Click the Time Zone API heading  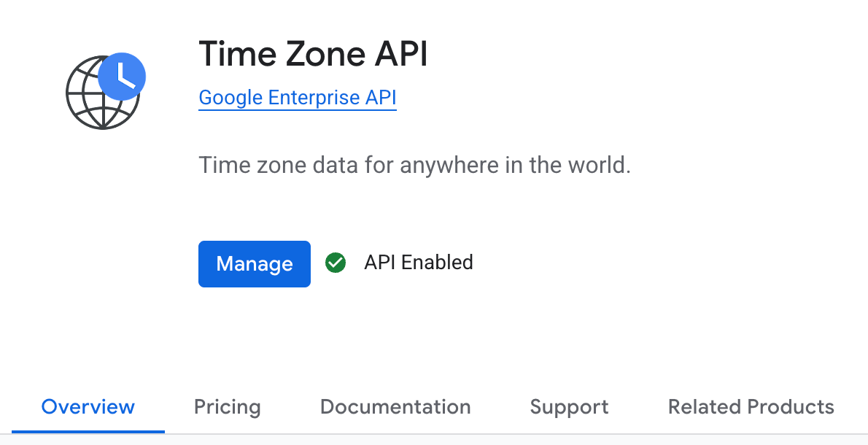[313, 54]
